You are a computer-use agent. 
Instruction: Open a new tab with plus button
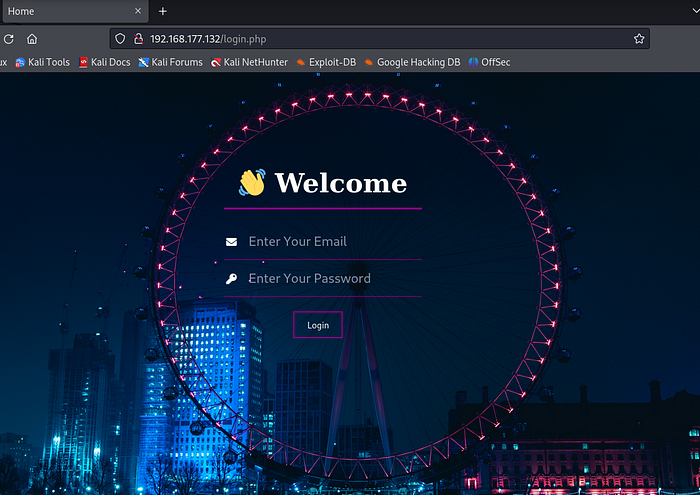tap(163, 11)
